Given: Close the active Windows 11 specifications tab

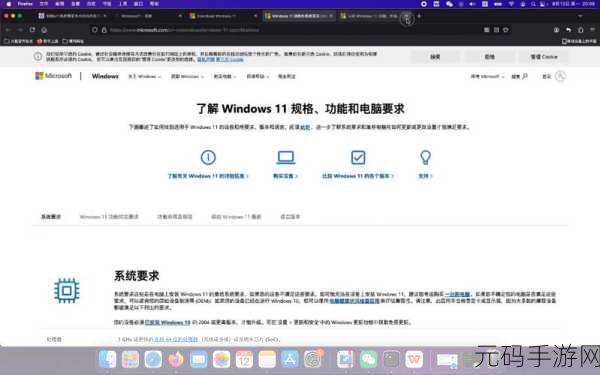Looking at the screenshot, I should pyautogui.click(x=331, y=16).
